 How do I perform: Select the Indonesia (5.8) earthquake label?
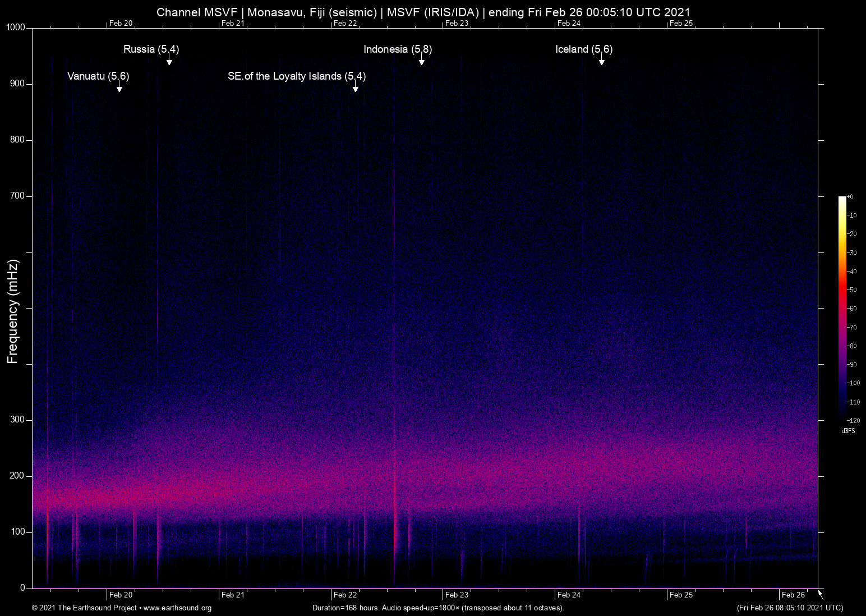(x=397, y=49)
